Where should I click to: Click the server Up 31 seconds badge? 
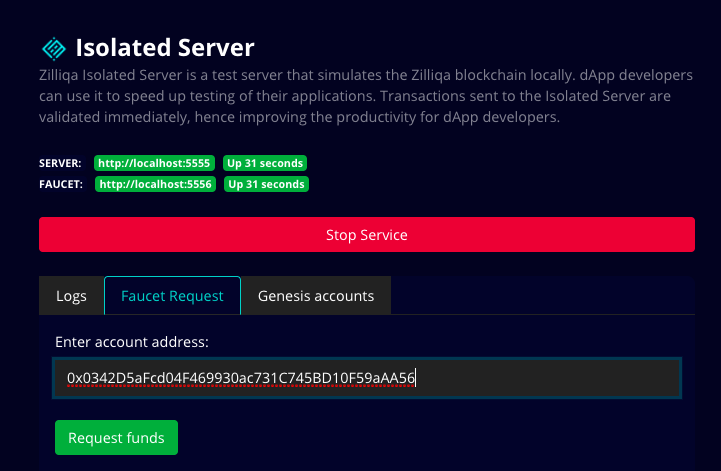[x=265, y=163]
